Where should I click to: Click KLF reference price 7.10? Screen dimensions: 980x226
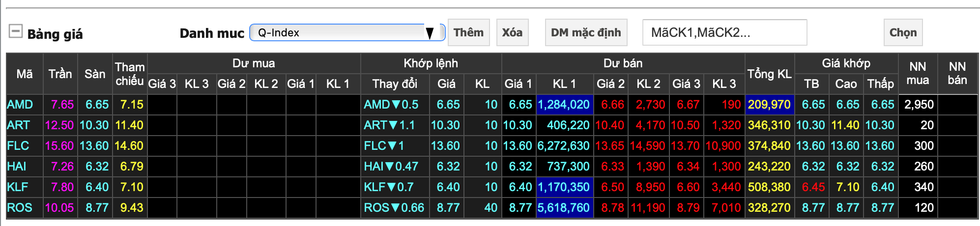[x=132, y=187]
